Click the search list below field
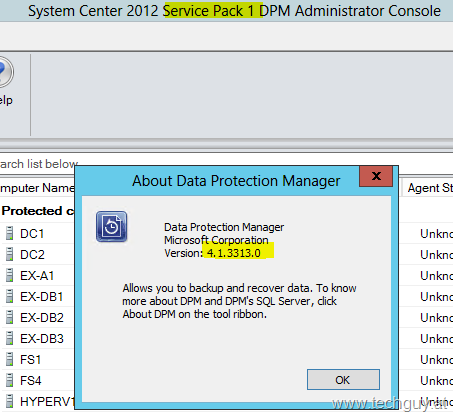Viewport: 453px width, 414px height. pyautogui.click(x=37, y=164)
